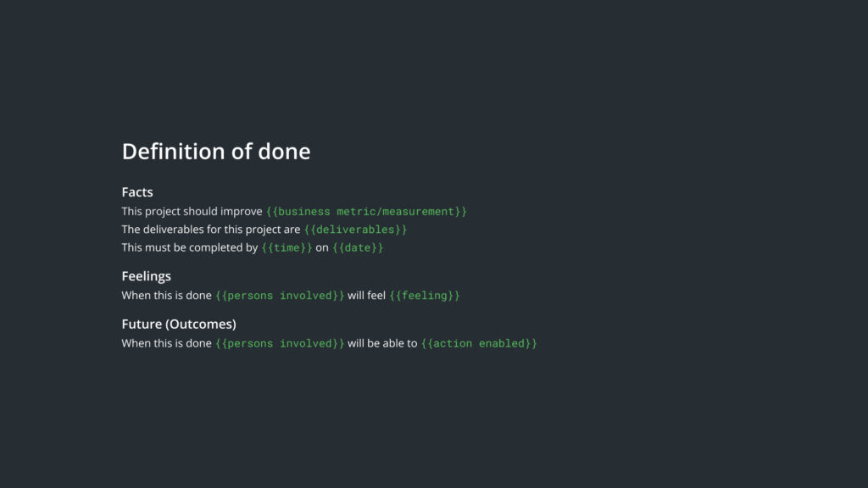
Task: Select the {{action enabled}} placeholder
Action: [479, 344]
